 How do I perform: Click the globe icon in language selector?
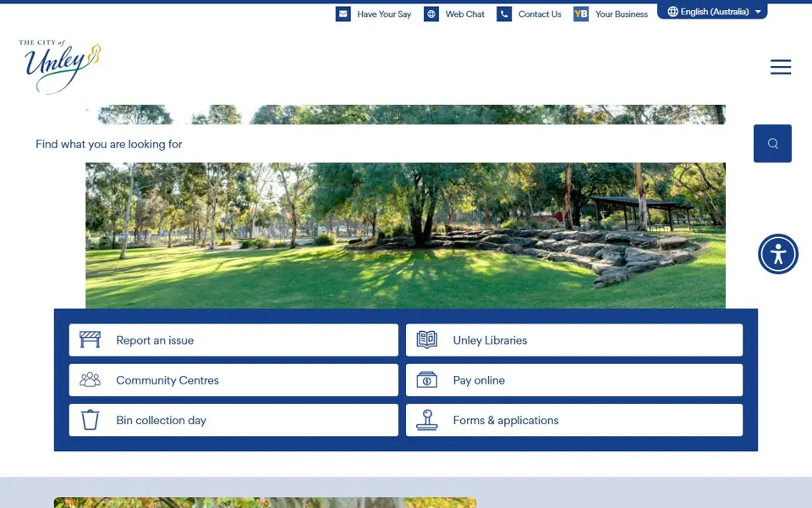[672, 11]
